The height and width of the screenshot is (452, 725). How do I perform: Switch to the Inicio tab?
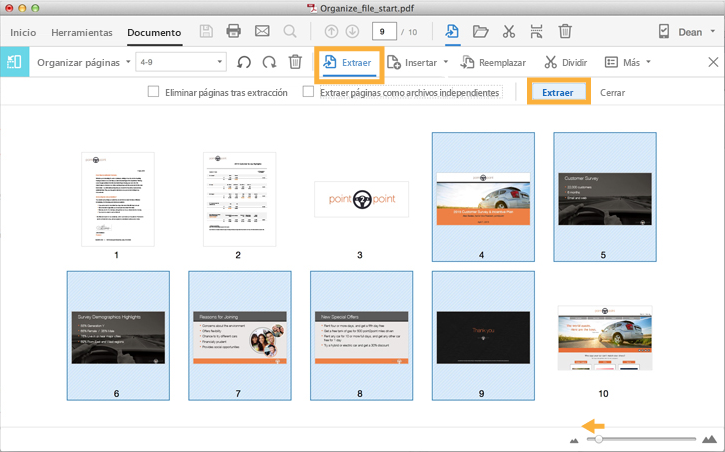pyautogui.click(x=23, y=32)
